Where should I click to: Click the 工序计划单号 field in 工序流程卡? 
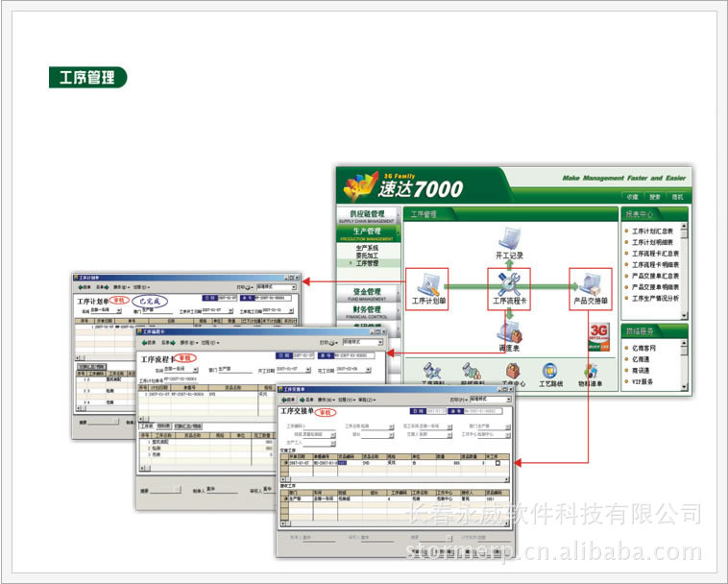[181, 379]
